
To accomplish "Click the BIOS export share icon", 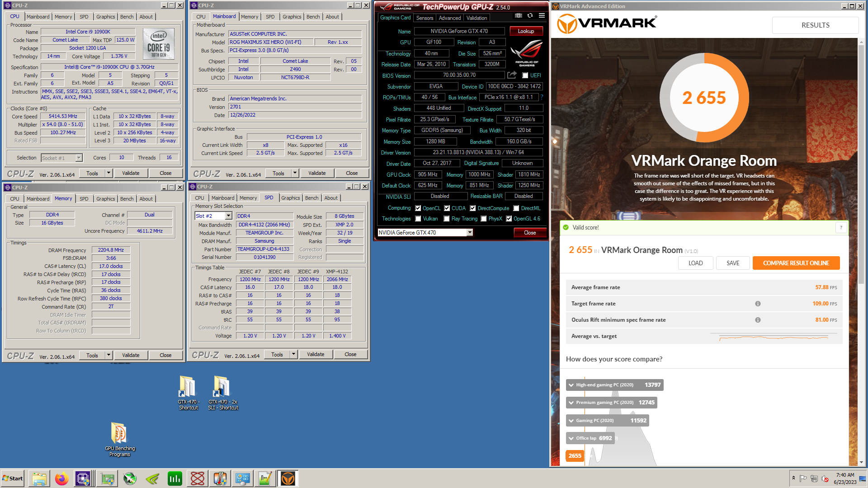I will (x=512, y=75).
